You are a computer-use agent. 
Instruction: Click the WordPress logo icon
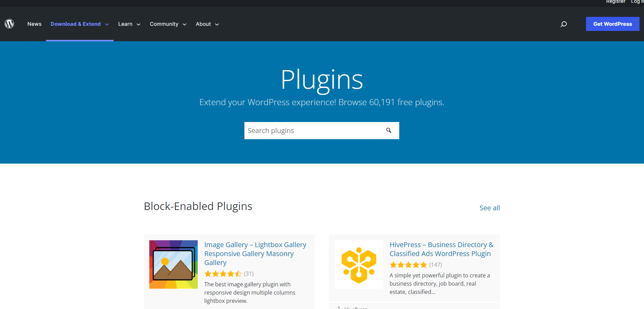coord(9,24)
